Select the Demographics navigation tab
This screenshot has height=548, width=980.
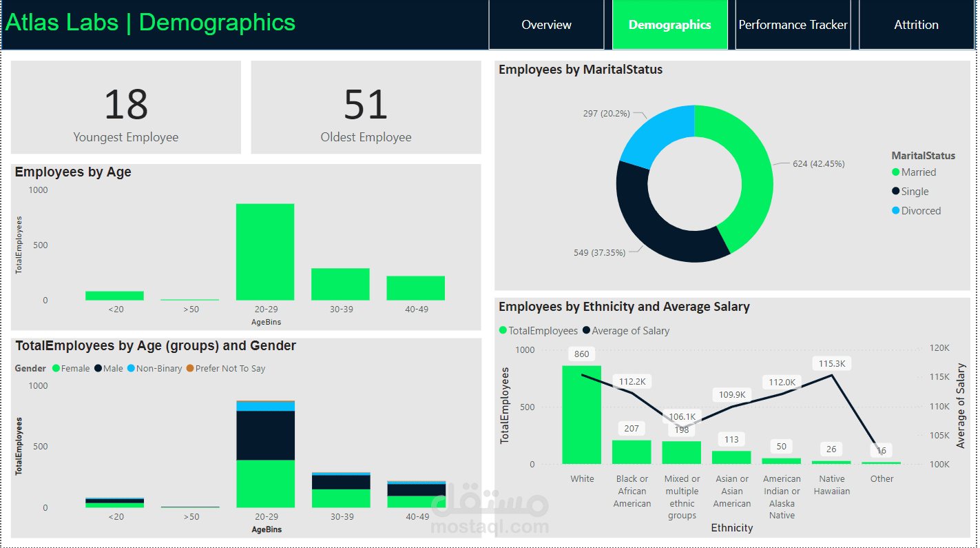669,25
